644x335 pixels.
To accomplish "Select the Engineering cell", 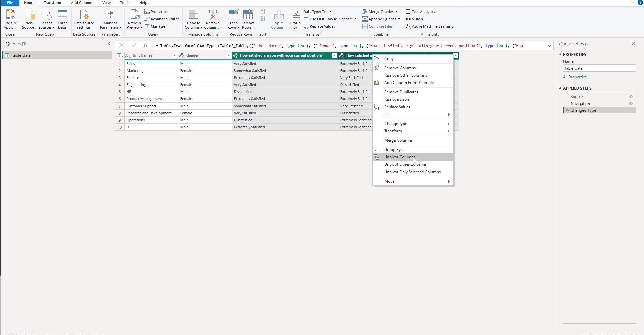I will point(151,85).
